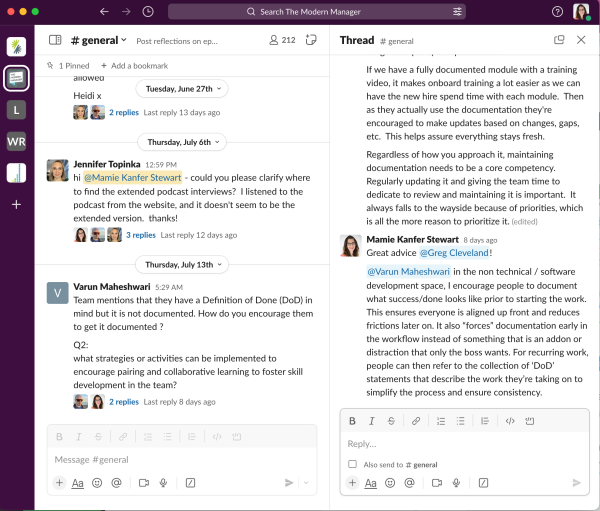Open 2 replies on Varun Maheshwari's message
The image size is (600, 511).
coord(124,402)
